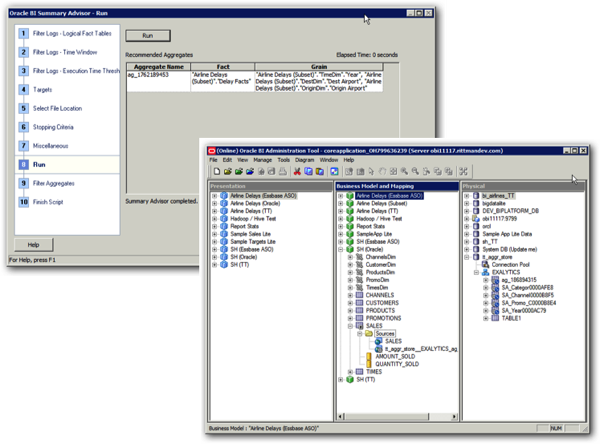This screenshot has width=600, height=444.
Task: Click the AMOUNT_SOLD logical column icon
Action: [369, 356]
